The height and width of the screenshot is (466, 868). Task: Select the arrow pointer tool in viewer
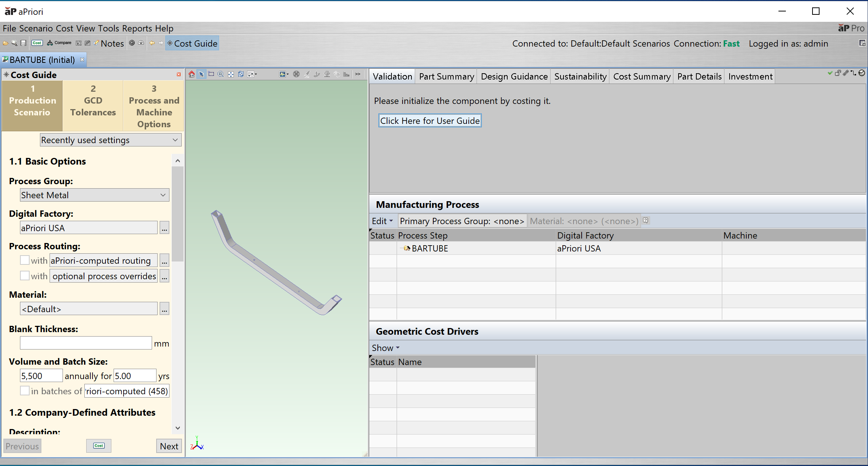click(x=201, y=74)
